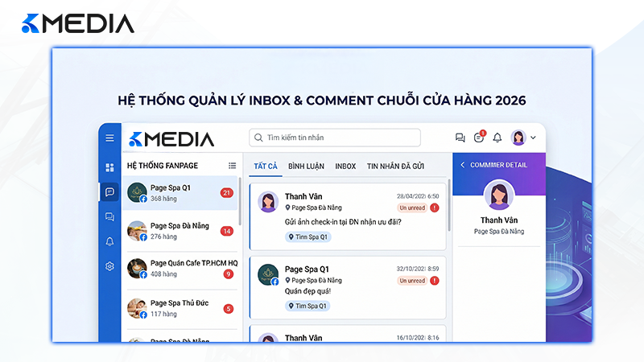
Task: Expand the profile dropdown chevron
Action: [x=533, y=138]
